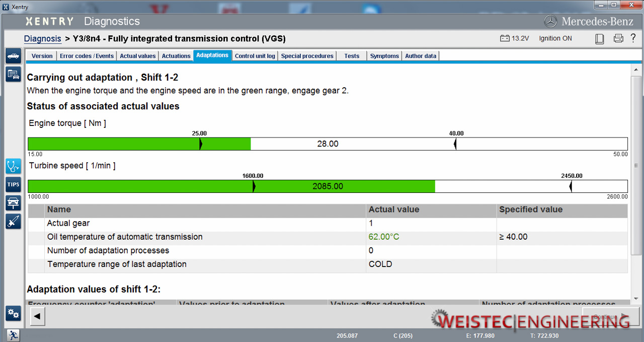This screenshot has width=644, height=342.
Task: Click the 62.00°C actual value
Action: coord(384,237)
